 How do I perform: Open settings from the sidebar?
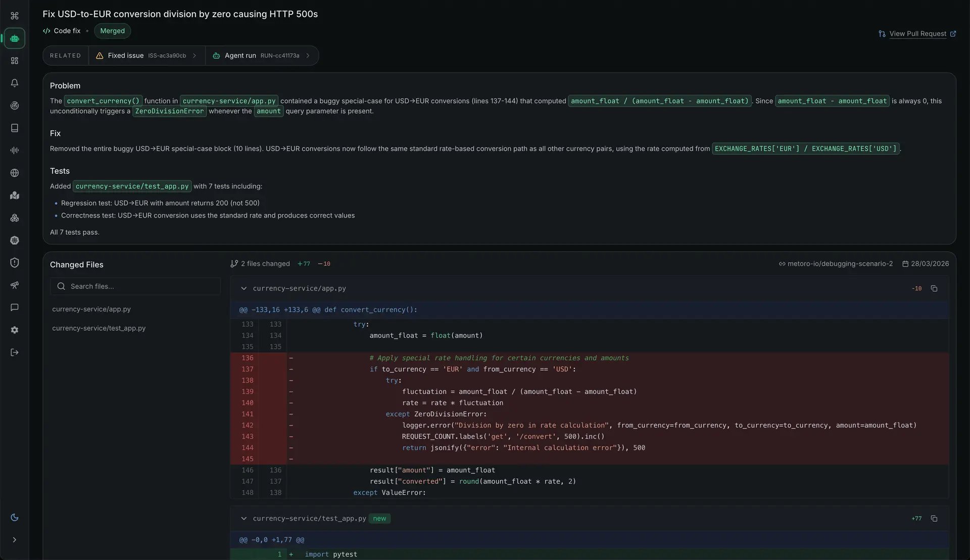pyautogui.click(x=15, y=330)
